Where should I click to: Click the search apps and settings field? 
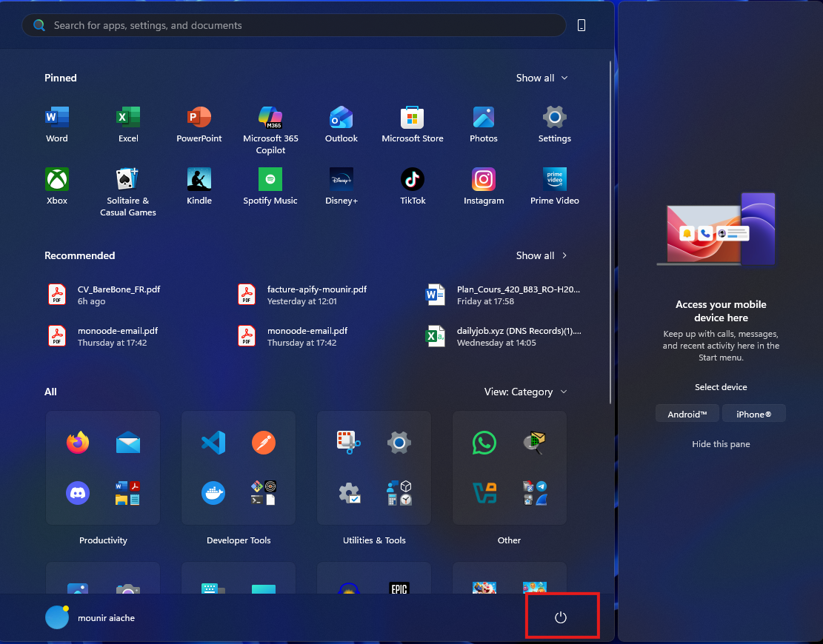pyautogui.click(x=294, y=25)
